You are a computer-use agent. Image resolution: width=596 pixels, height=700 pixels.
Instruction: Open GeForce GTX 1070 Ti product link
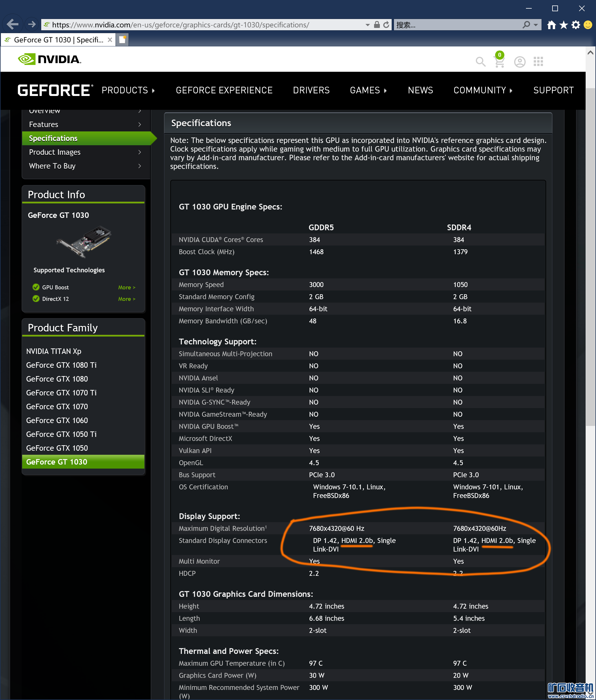[61, 393]
